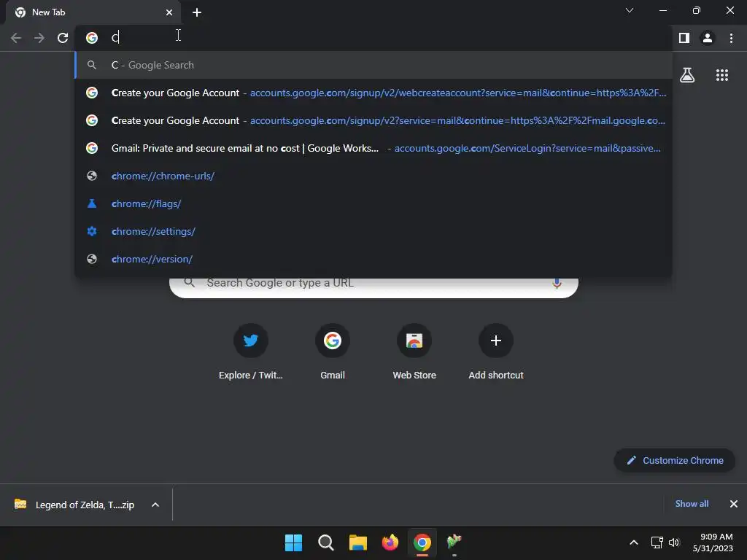The width and height of the screenshot is (747, 560).
Task: Open the downloaded Legend of Zelda zip
Action: click(x=76, y=505)
